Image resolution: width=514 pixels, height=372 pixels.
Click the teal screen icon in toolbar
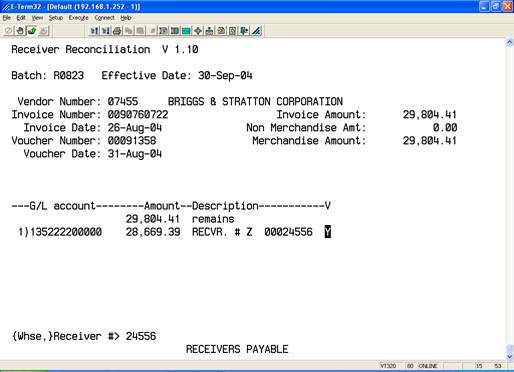pos(186,31)
